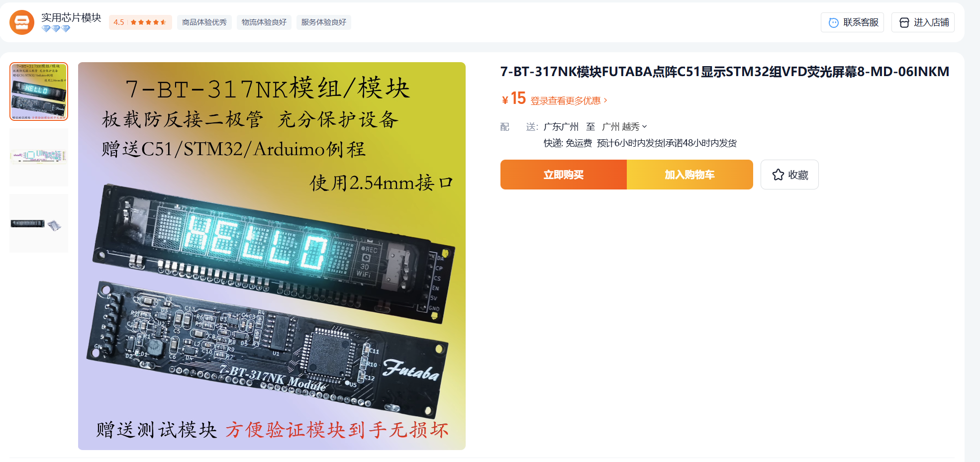The image size is (980, 462).
Task: Click the main VFD module product image
Action: click(272, 256)
